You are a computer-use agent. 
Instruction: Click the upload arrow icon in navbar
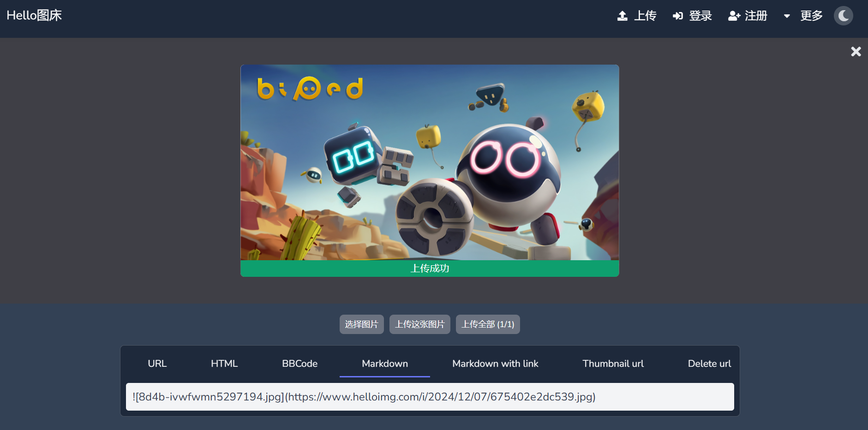tap(622, 16)
